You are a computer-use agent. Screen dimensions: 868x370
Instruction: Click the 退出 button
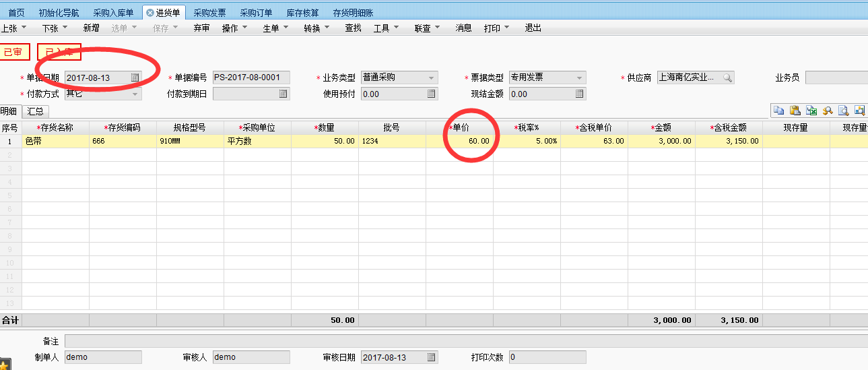533,28
